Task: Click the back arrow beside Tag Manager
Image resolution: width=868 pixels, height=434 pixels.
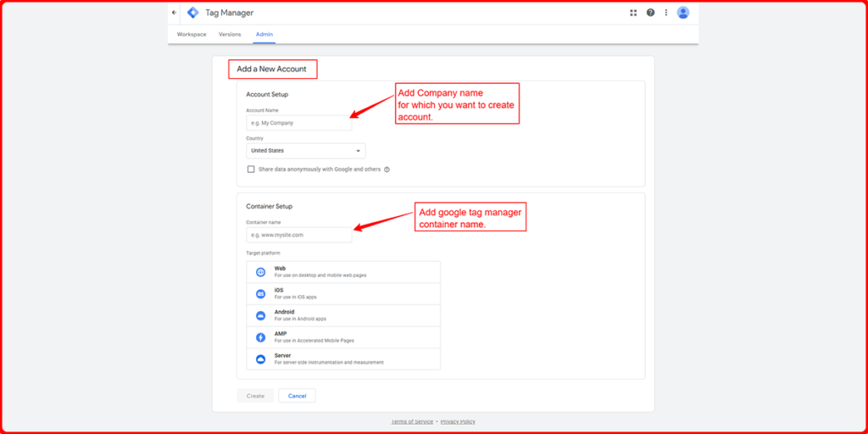Action: pos(174,12)
